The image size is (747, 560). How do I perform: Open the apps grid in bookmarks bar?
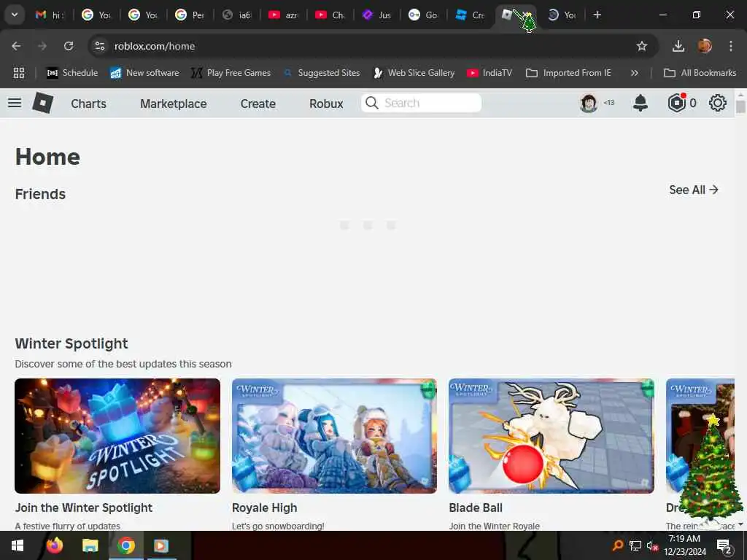[x=18, y=73]
